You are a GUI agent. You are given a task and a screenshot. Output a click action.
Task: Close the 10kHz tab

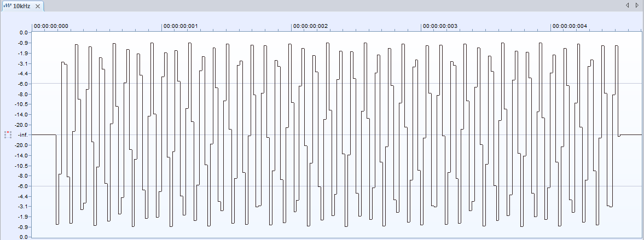(x=38, y=6)
